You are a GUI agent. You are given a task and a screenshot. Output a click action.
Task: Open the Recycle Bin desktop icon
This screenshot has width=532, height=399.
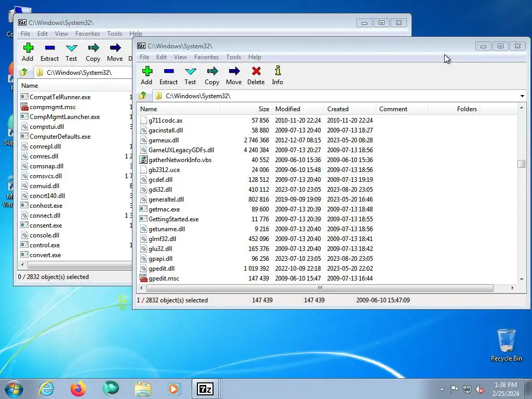tap(506, 345)
